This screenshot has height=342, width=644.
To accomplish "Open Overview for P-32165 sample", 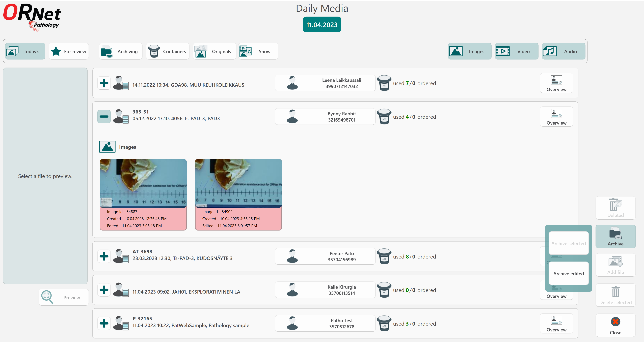I will 556,323.
